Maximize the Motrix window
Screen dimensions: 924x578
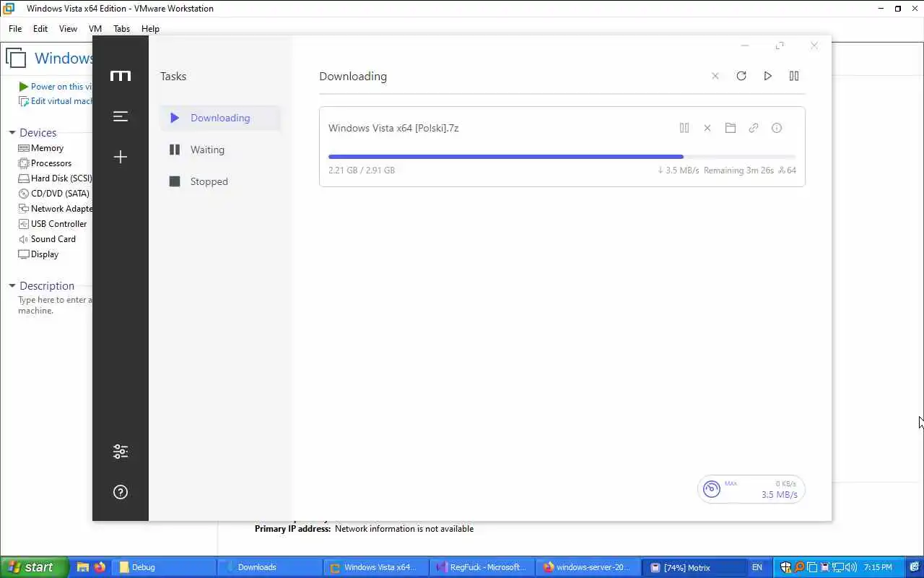click(x=780, y=46)
